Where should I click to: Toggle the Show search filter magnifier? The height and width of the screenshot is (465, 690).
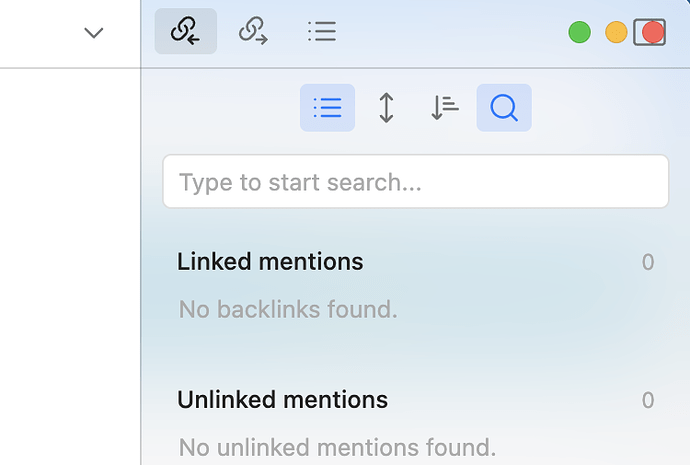pos(504,108)
